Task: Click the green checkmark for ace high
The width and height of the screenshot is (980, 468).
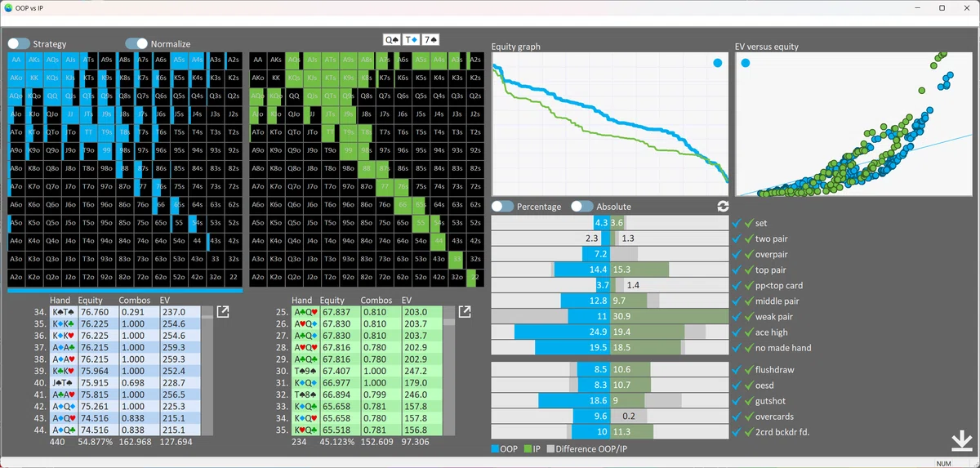Action: 749,332
